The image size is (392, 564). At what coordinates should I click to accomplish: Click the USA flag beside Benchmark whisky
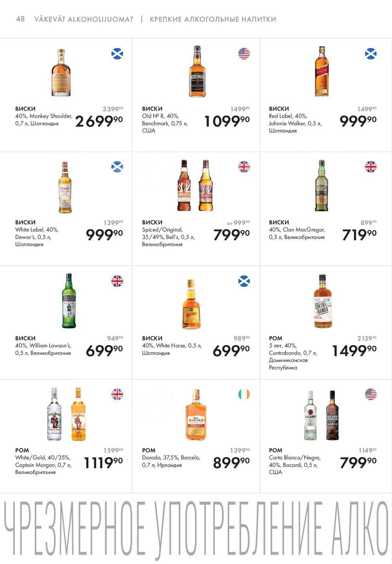coord(244,53)
